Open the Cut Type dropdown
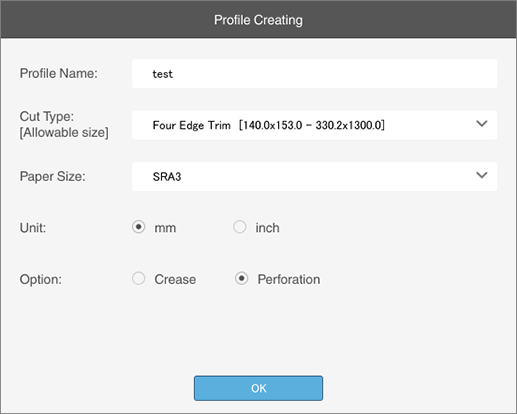 click(x=314, y=125)
